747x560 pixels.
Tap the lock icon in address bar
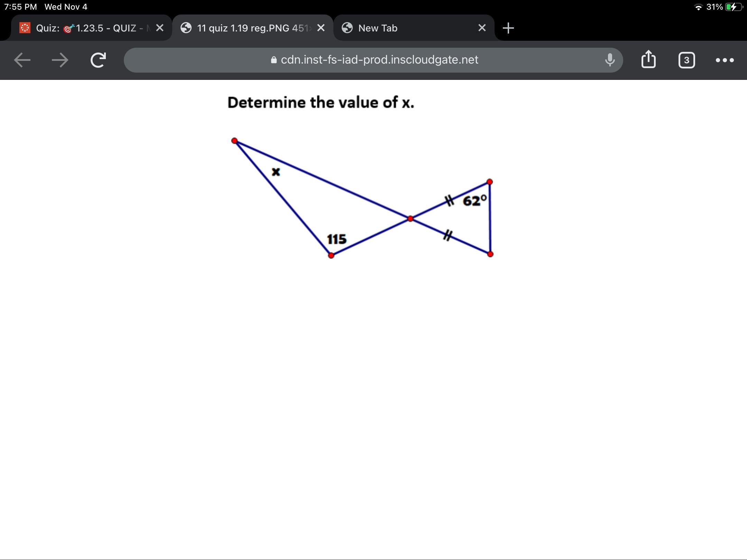274,60
